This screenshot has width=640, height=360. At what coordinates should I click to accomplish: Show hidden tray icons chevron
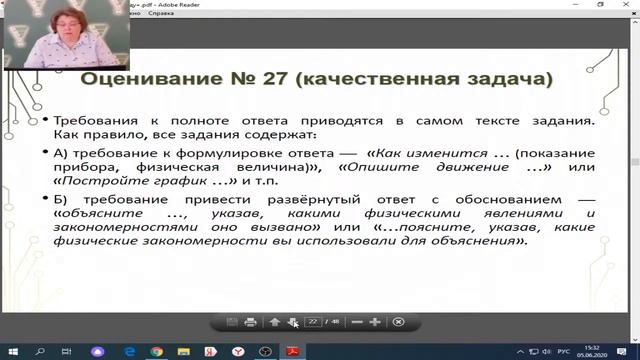(520, 351)
